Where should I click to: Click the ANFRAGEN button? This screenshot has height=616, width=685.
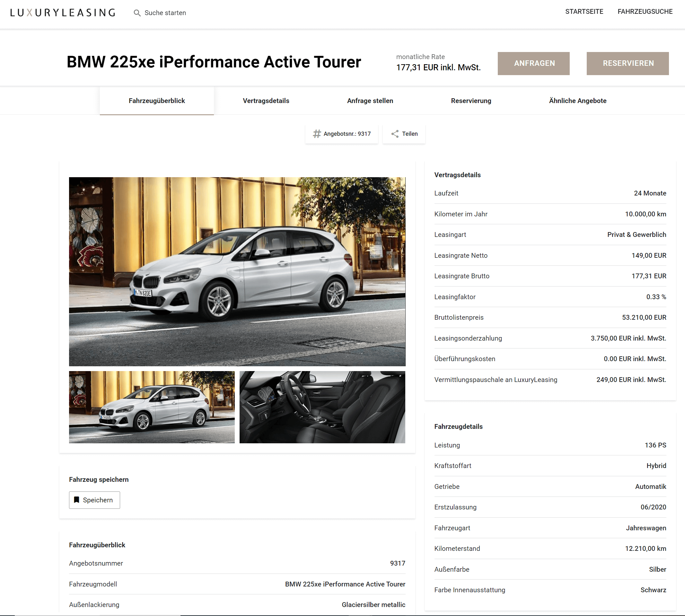point(534,63)
